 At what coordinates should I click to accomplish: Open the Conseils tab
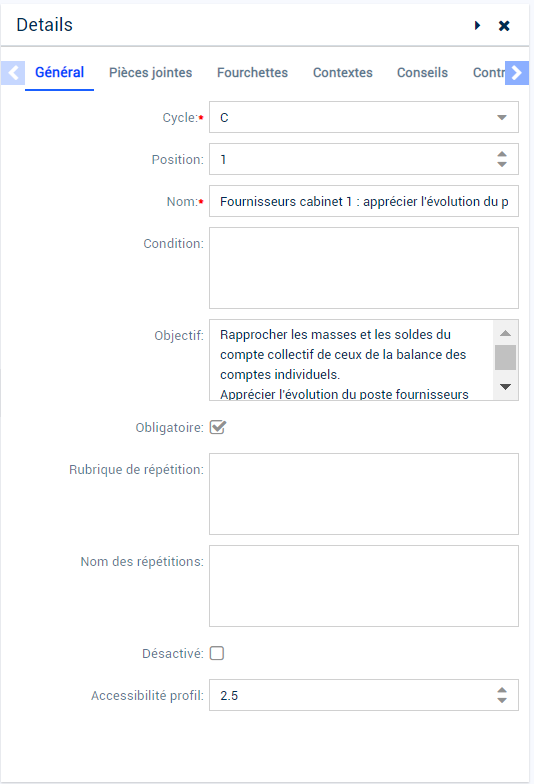(x=422, y=72)
